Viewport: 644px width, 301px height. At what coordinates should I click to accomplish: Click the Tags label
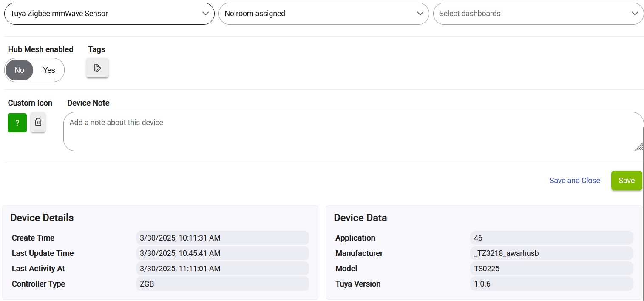tap(96, 49)
